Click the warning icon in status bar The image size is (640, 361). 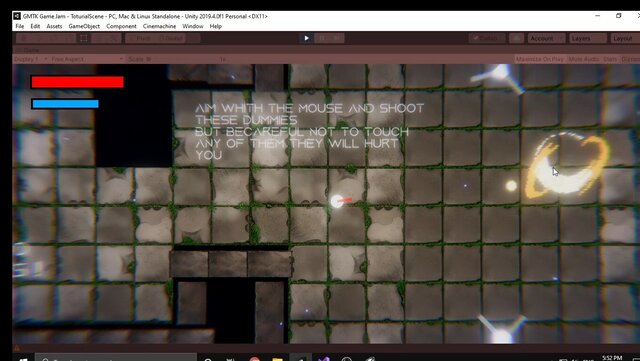17,348
